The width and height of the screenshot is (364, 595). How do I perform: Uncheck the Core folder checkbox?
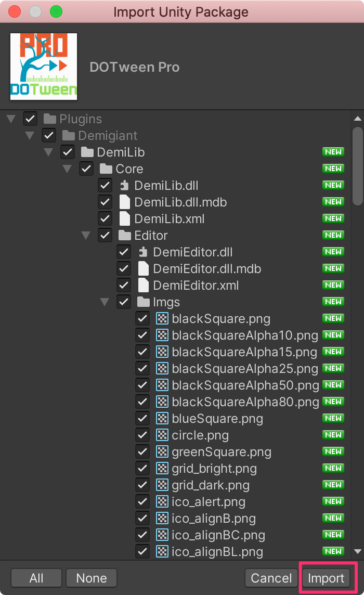coord(86,169)
